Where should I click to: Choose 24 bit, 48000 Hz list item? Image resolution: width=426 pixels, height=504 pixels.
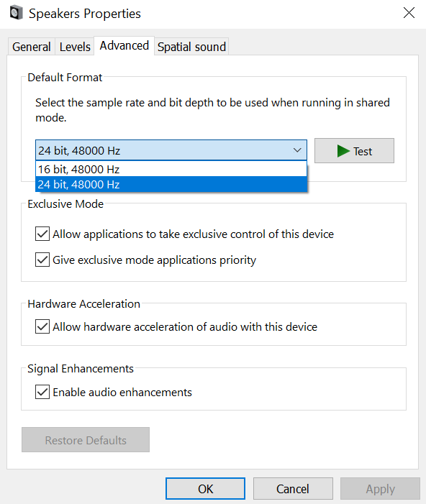pos(171,184)
